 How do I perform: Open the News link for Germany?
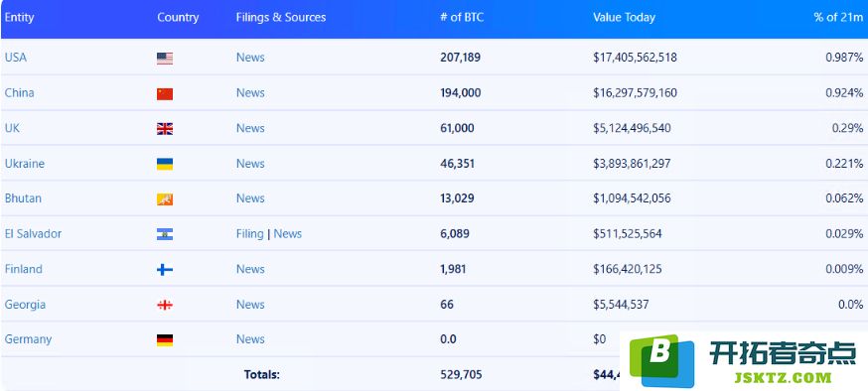tap(250, 339)
